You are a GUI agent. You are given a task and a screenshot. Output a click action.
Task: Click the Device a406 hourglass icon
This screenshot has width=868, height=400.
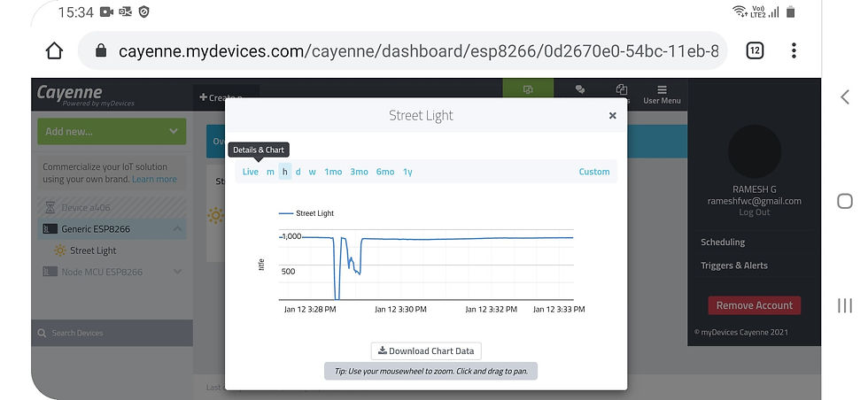(x=50, y=207)
